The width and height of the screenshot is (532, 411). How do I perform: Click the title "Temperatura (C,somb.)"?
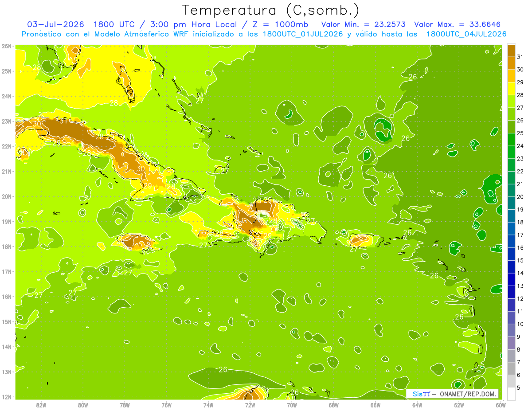click(270, 10)
